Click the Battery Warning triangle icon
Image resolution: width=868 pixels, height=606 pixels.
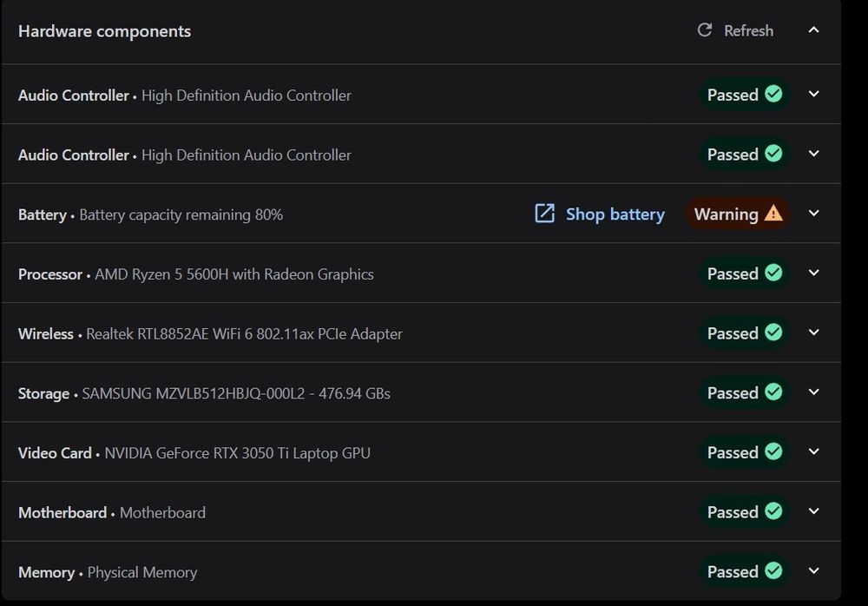pos(773,214)
